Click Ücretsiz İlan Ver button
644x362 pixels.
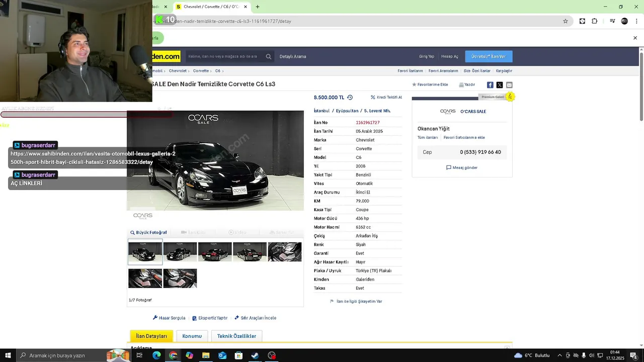[x=489, y=56]
